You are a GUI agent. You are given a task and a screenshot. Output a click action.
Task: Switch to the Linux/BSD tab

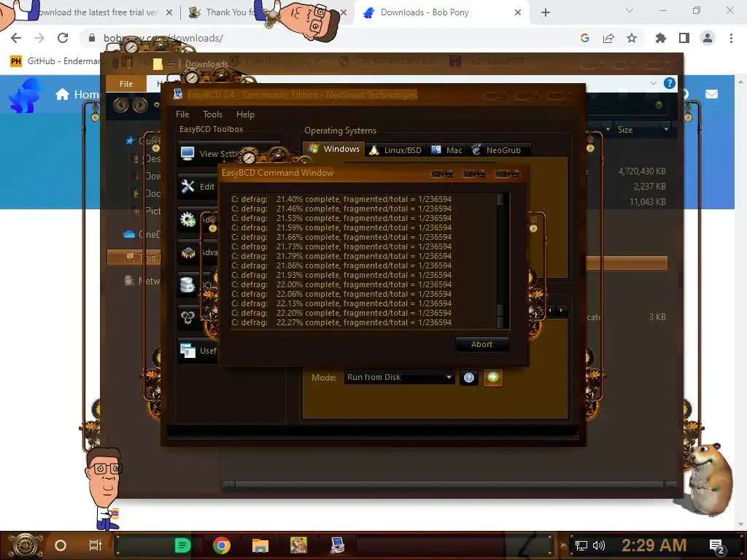396,150
